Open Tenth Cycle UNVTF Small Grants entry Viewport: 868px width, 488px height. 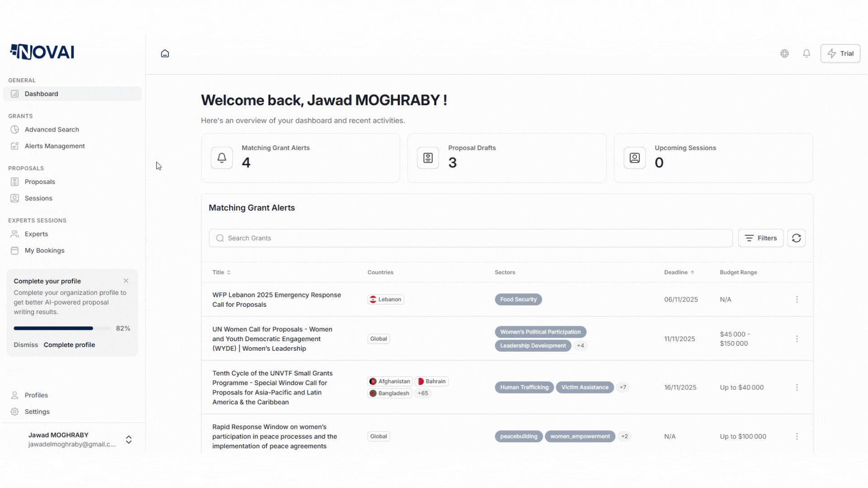click(273, 388)
